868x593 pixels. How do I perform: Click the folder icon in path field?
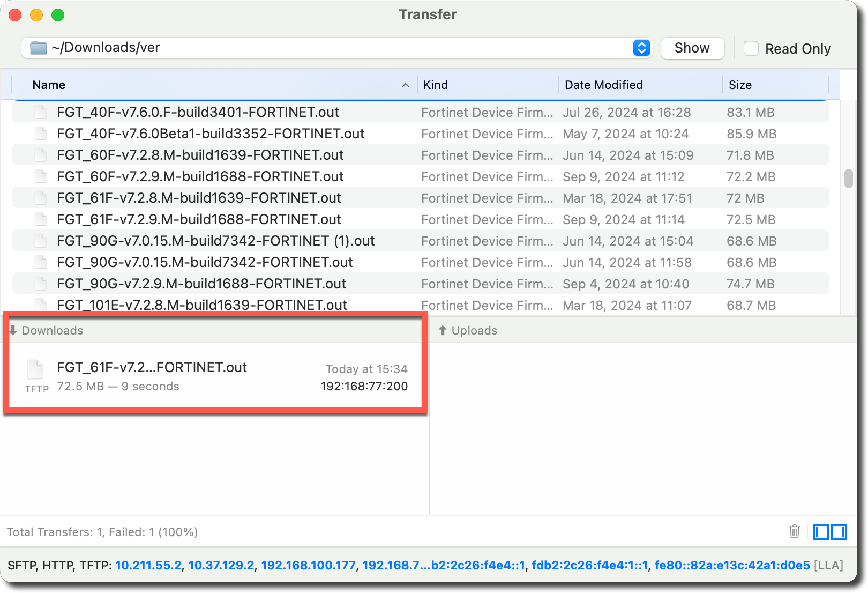pos(39,48)
